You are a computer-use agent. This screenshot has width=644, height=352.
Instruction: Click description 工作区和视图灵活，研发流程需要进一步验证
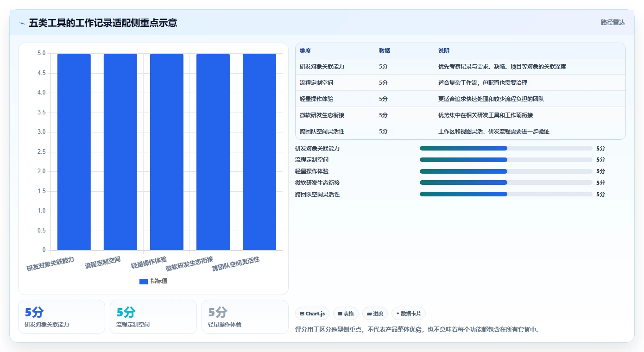[494, 132]
